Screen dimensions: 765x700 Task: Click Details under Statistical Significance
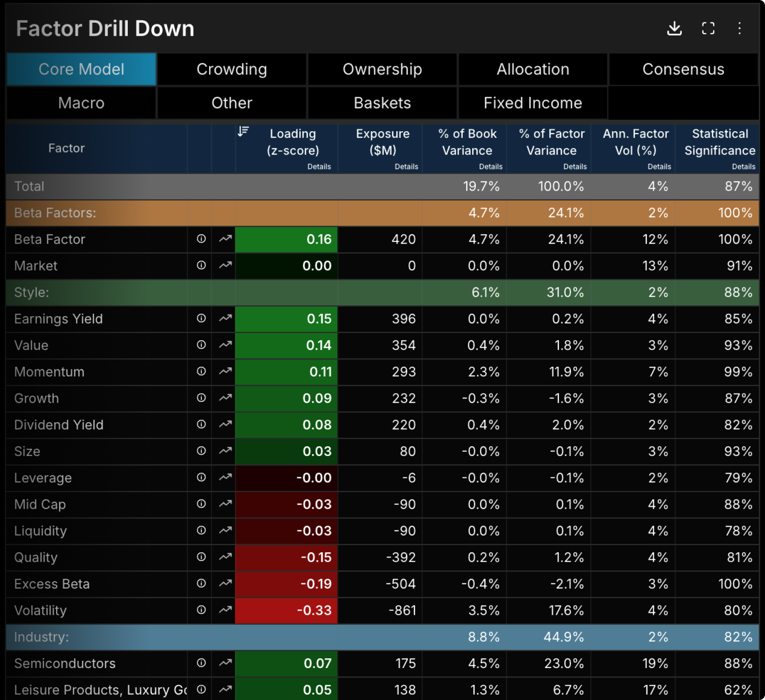pyautogui.click(x=744, y=167)
